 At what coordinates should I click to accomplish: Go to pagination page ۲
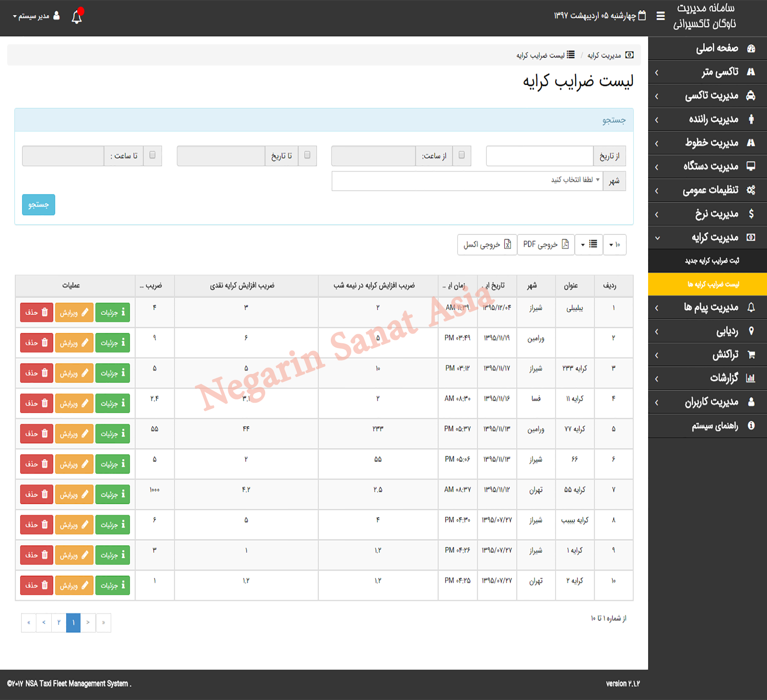click(58, 622)
